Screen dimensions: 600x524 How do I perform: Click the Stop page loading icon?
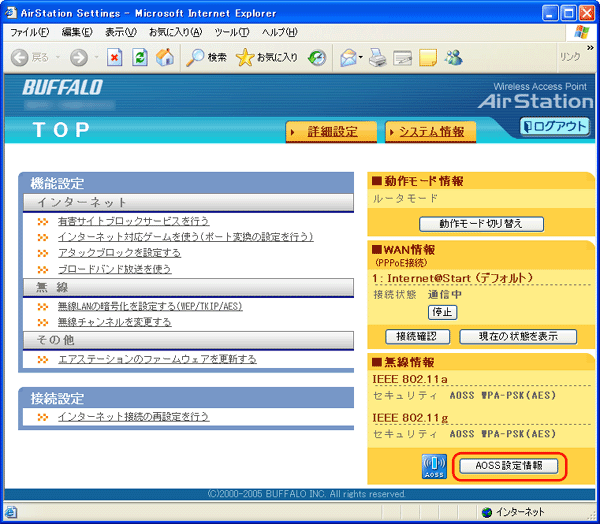click(114, 58)
